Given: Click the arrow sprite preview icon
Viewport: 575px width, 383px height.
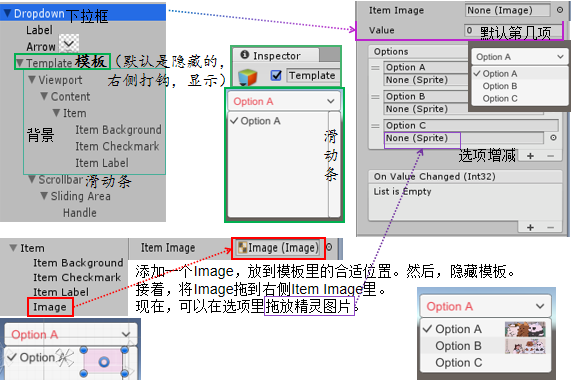Looking at the screenshot, I should [x=69, y=44].
